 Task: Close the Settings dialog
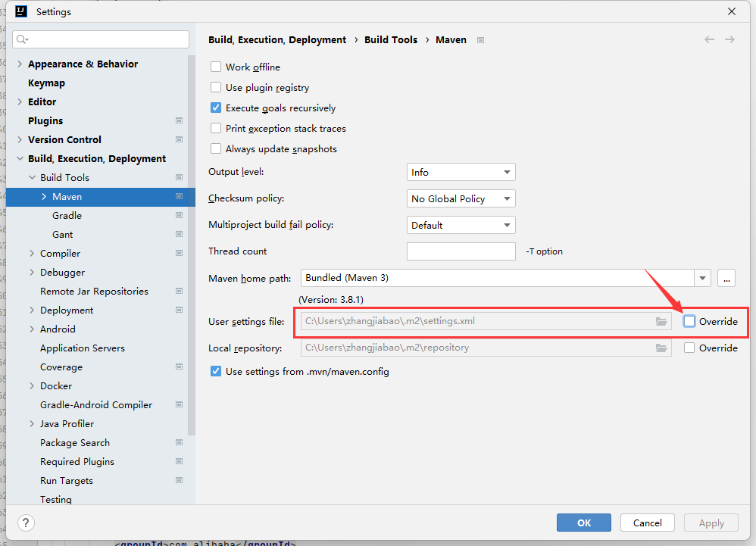[732, 11]
